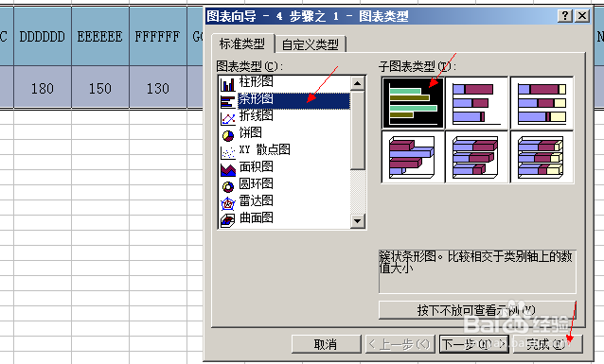The width and height of the screenshot is (604, 364).
Task: Close the chart wizard dialog
Action: (582, 16)
